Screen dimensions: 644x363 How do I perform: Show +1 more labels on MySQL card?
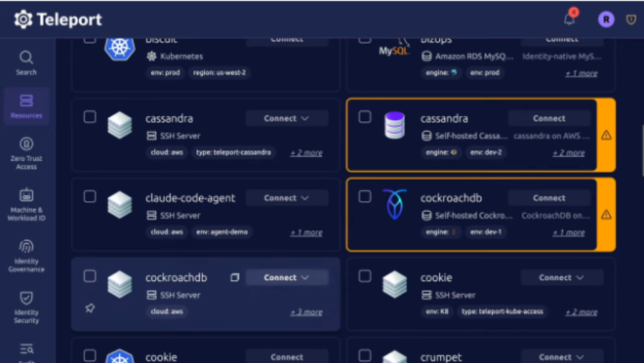tap(581, 73)
